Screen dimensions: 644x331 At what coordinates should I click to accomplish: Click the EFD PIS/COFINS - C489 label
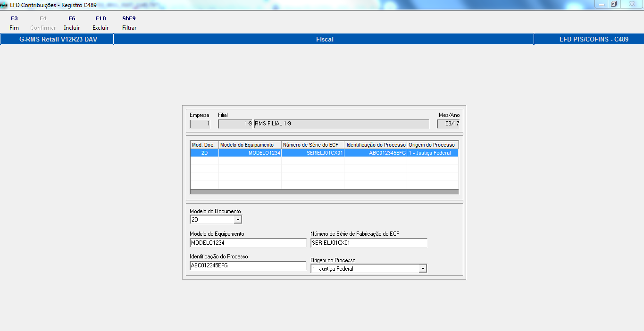coord(594,39)
